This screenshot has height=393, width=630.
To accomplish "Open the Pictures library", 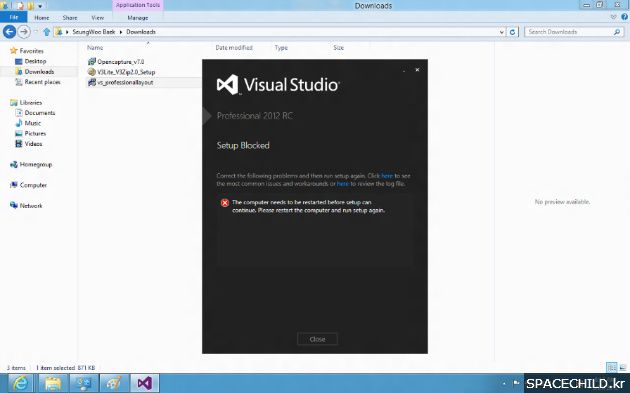I will click(x=35, y=133).
